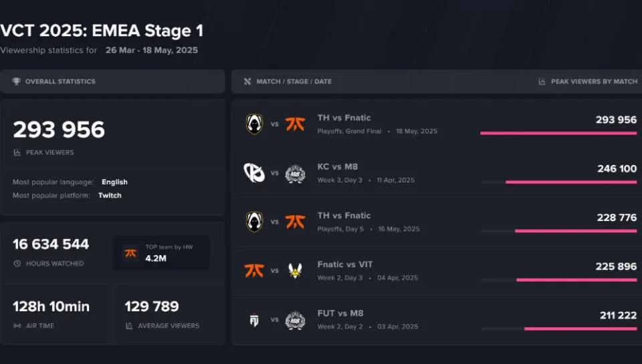Click the clock icon beside Hours Watched
642x364 pixels.
(17, 263)
